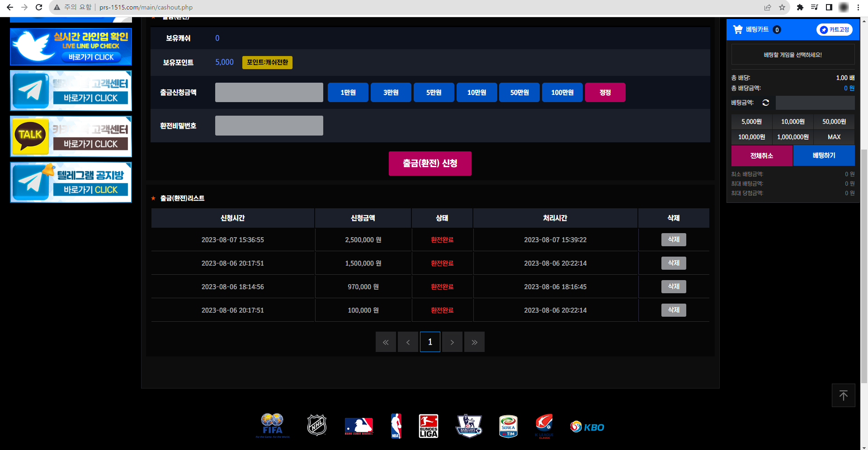The height and width of the screenshot is (450, 868).
Task: Click the 정정 reset button
Action: pos(605,92)
